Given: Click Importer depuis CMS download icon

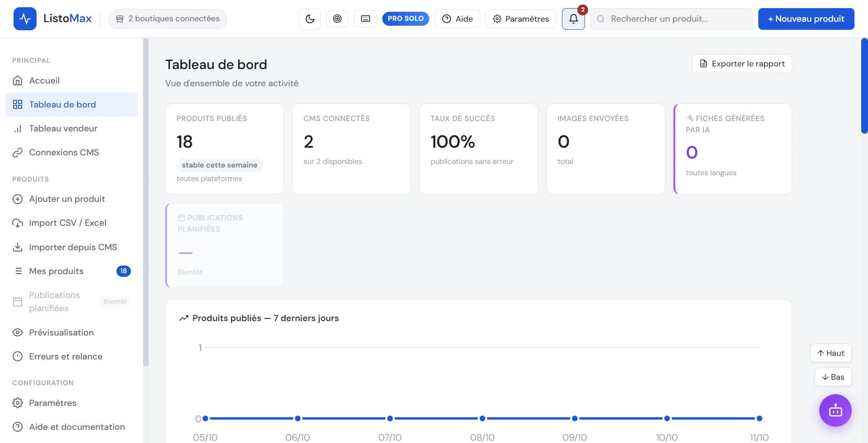Looking at the screenshot, I should click(x=18, y=247).
